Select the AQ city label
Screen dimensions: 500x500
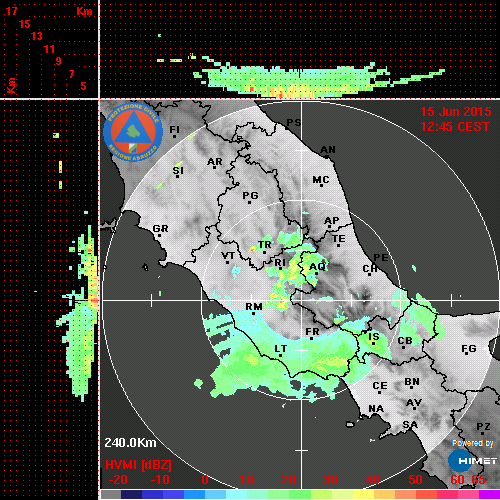(317, 266)
